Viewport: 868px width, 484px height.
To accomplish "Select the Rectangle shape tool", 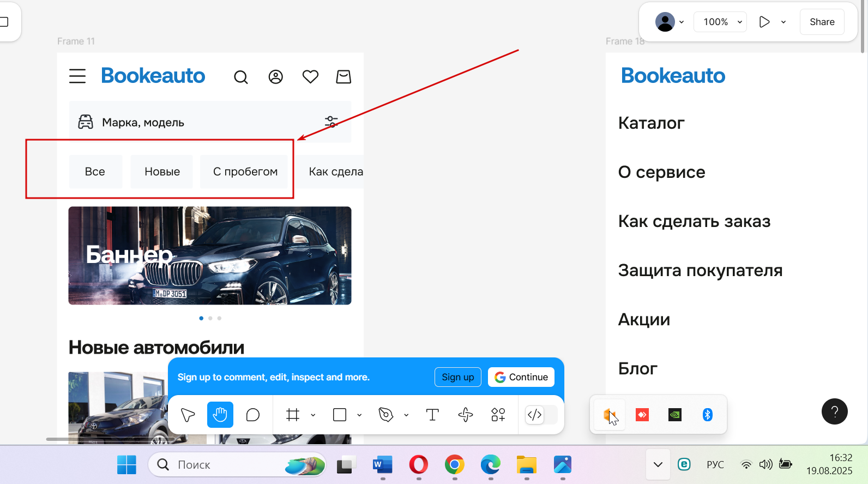I will (x=340, y=415).
